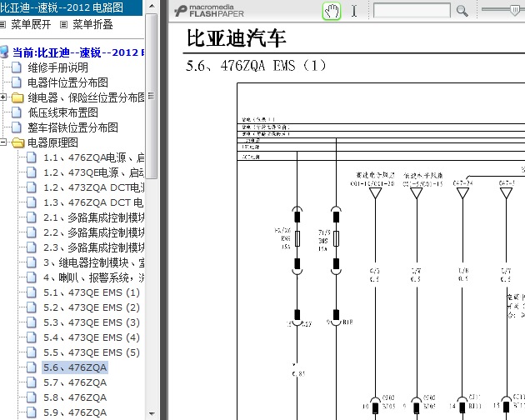Image resolution: width=525 pixels, height=420 pixels.
Task: Click the 比亚迪汽车 document heading
Action: (x=236, y=37)
